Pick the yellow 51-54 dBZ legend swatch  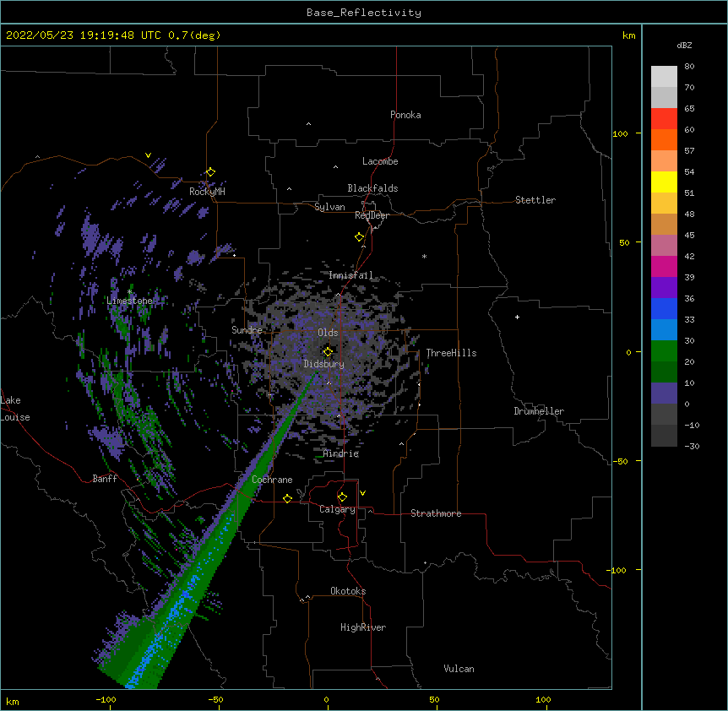coord(664,182)
